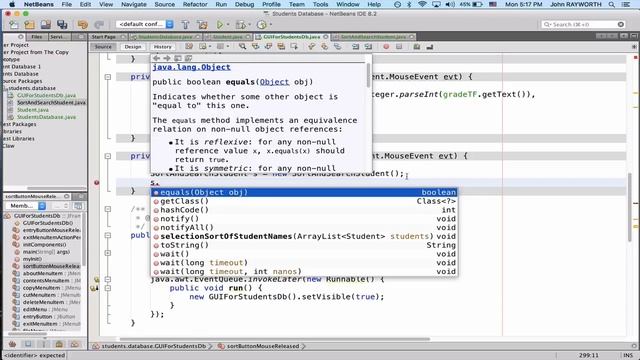Image resolution: width=640 pixels, height=360 pixels.
Task: Click the editor horizontal scrollbar
Action: pos(274,339)
